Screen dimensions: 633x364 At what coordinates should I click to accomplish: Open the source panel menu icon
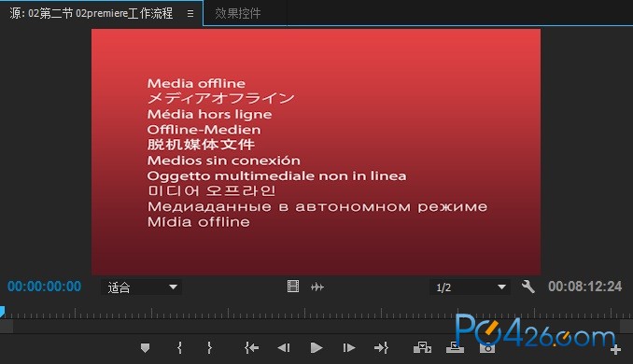tap(190, 14)
